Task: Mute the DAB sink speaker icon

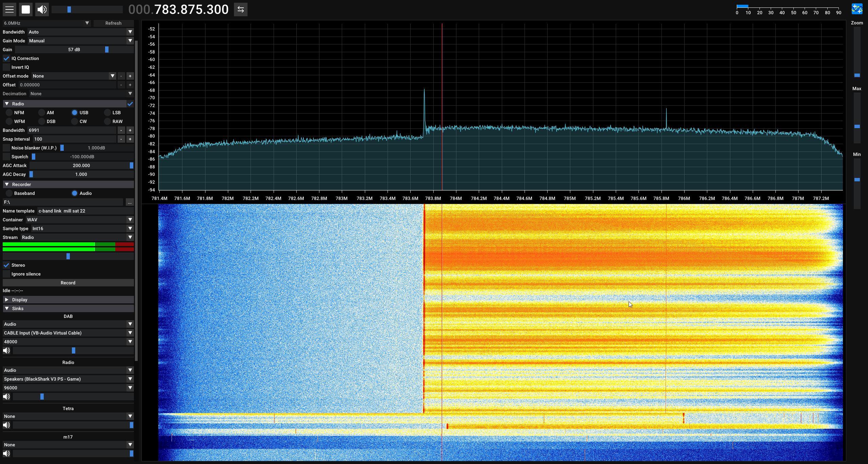Action: (x=6, y=350)
